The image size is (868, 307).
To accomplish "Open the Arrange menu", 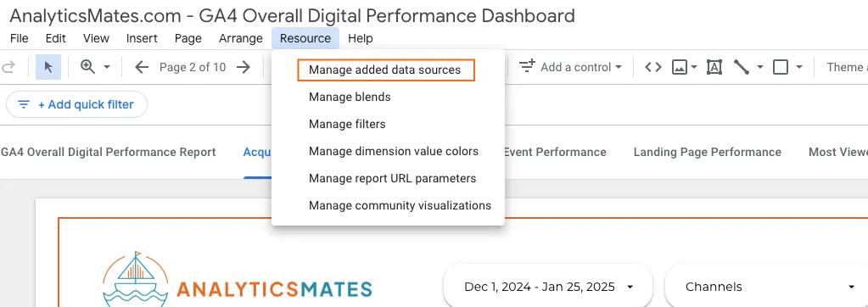I will 241,38.
